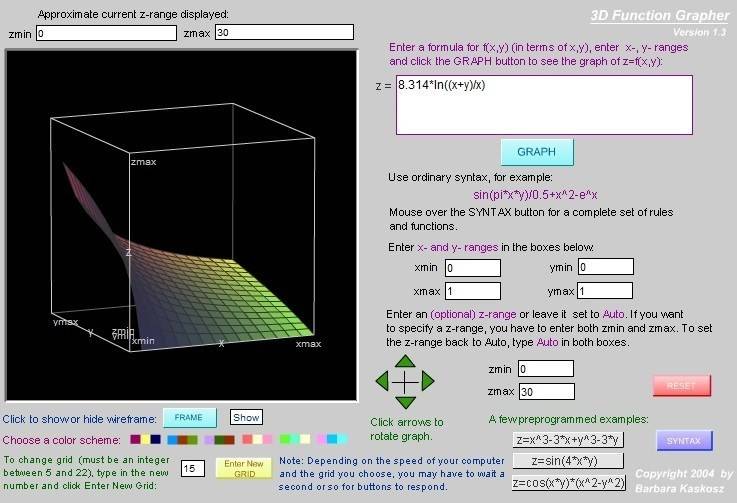737x503 pixels.
Task: Click the grid size number field
Action: [x=193, y=468]
